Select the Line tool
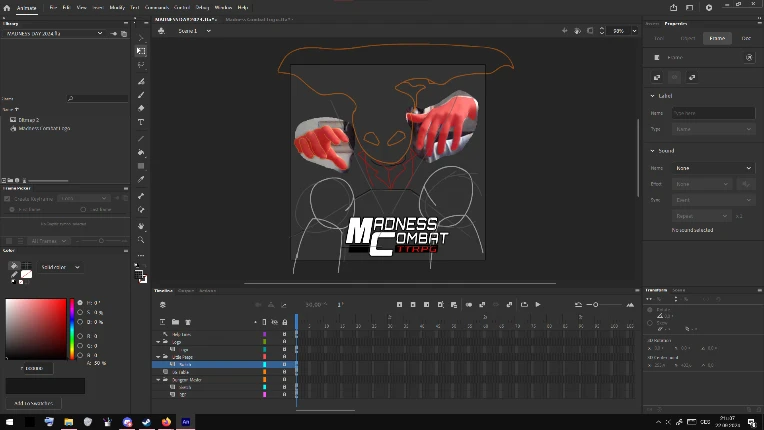This screenshot has width=764, height=430. tap(141, 139)
